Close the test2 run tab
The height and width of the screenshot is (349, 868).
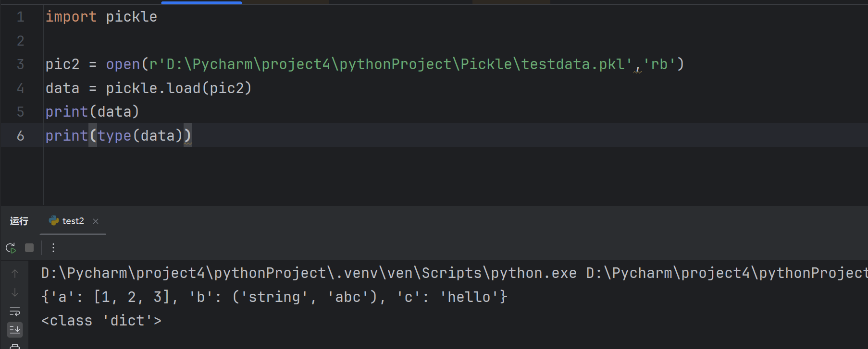pyautogui.click(x=96, y=221)
